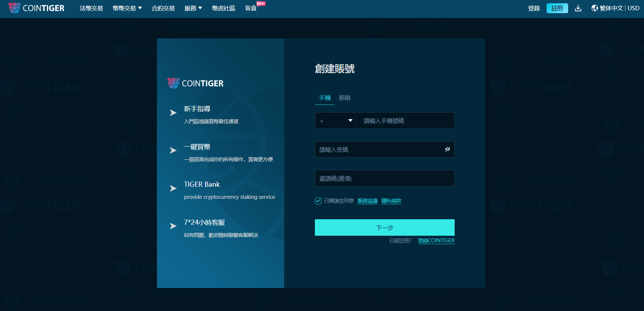
Task: Click arrow icon beside 一鍵買幣
Action: (x=173, y=150)
